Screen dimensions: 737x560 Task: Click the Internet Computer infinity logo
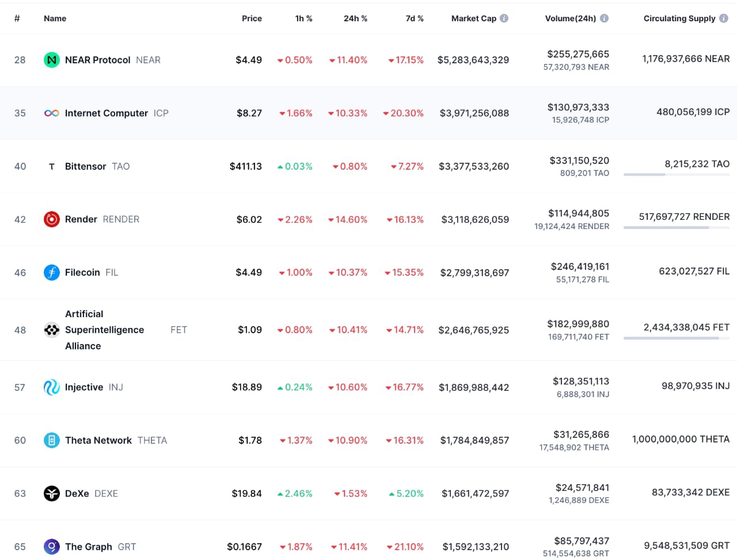(52, 113)
